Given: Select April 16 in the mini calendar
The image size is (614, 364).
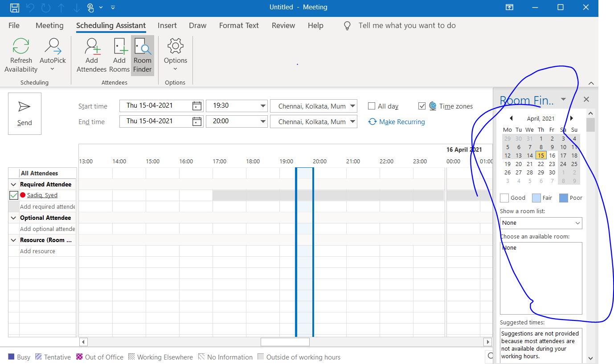Looking at the screenshot, I should pos(552,155).
